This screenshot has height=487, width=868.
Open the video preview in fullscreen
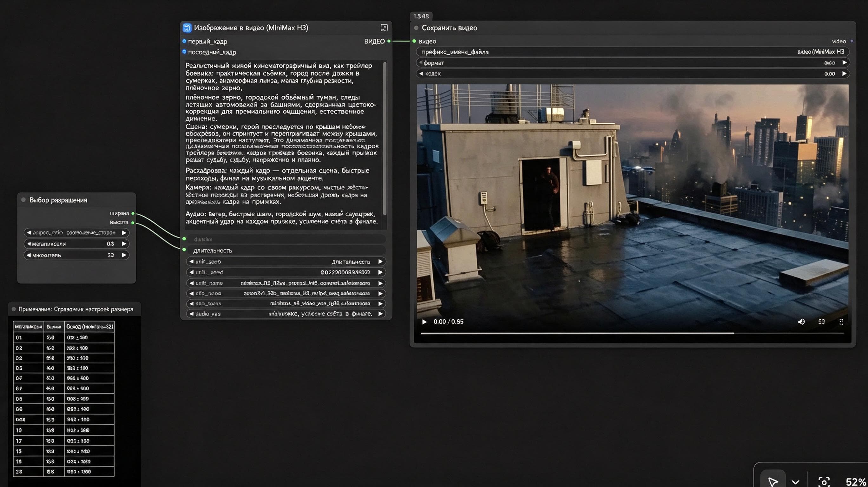[x=821, y=321]
